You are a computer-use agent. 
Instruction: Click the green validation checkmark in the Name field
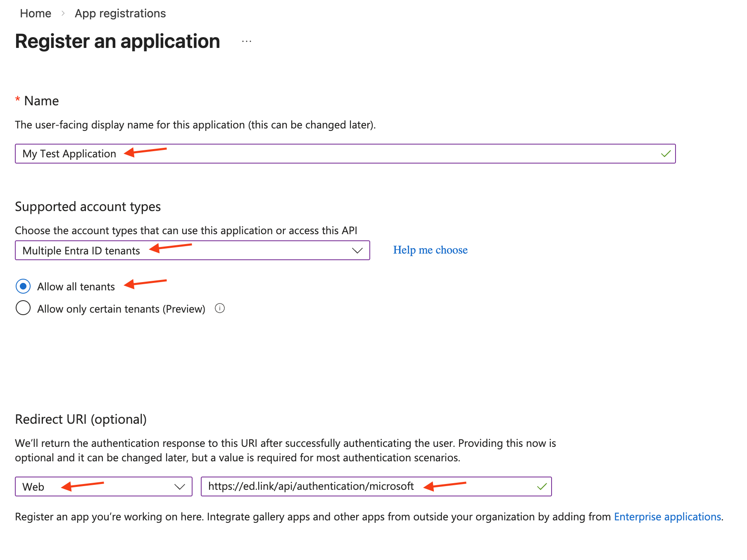click(x=665, y=154)
